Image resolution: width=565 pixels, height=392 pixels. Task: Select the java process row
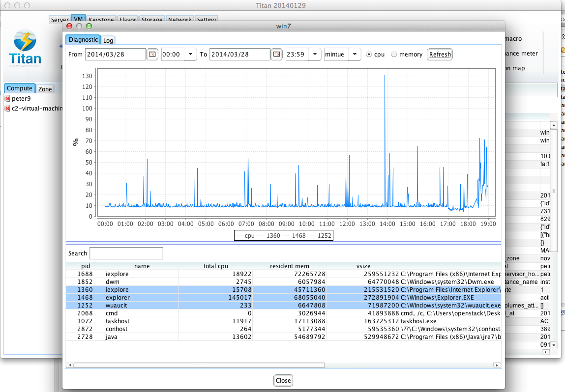(x=283, y=337)
